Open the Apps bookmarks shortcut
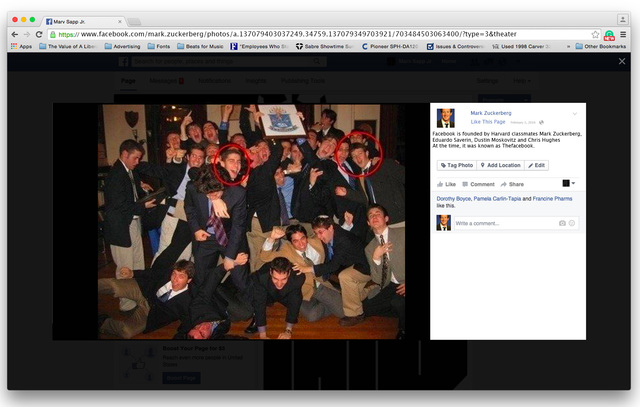This screenshot has height=407, width=640. (x=21, y=46)
